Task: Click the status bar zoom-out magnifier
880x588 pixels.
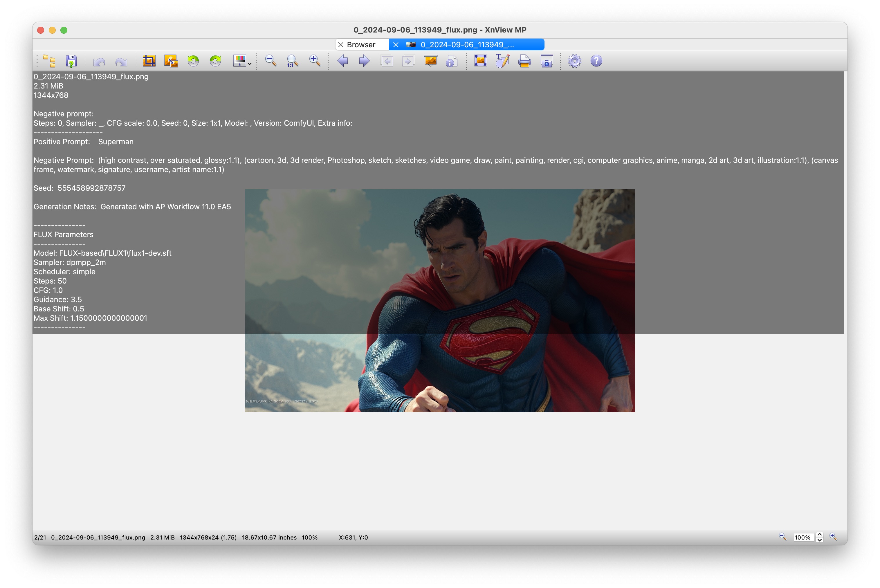Action: coord(782,537)
